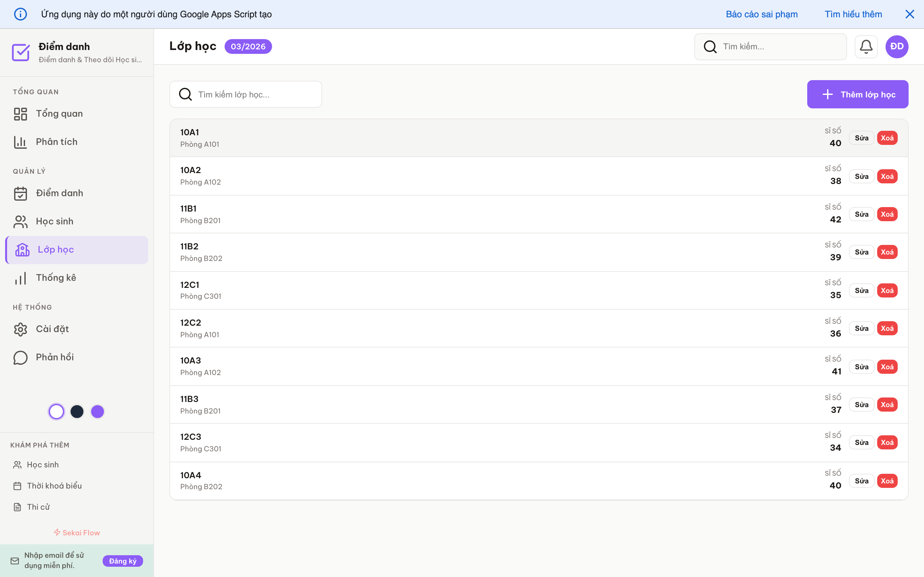This screenshot has height=577, width=924.
Task: Click the Học sinh people icon in sidebar
Action: click(20, 221)
